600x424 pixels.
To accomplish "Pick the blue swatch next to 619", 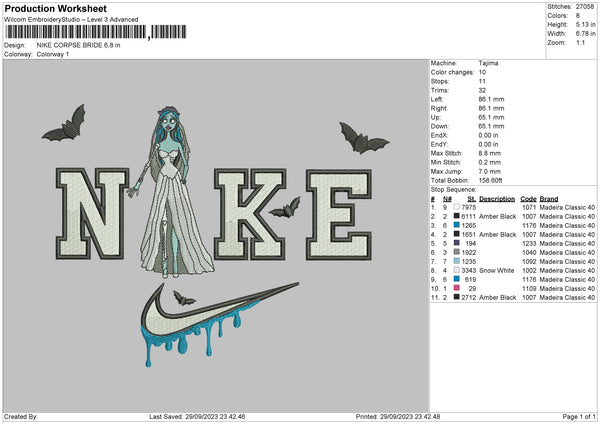I will [x=457, y=279].
